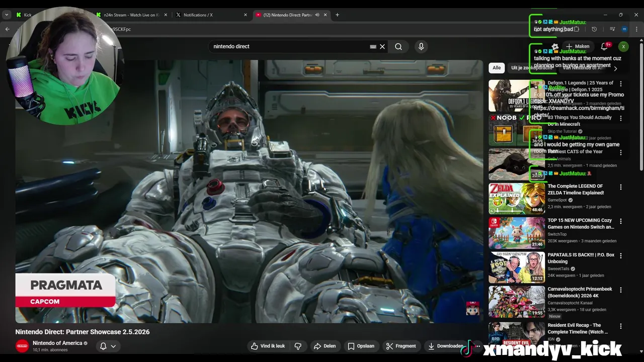Open menu for Complete Legend of Zelda Timeline
The width and height of the screenshot is (644, 362).
620,187
